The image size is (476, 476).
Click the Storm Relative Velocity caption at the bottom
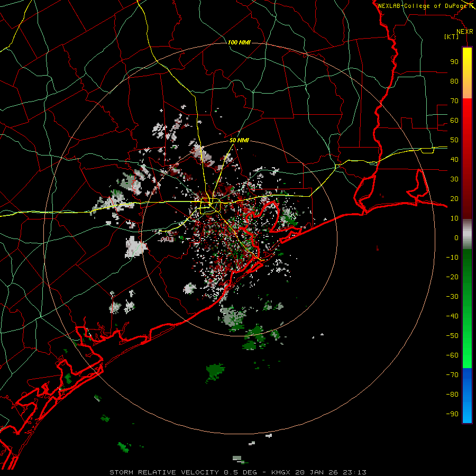click(237, 472)
